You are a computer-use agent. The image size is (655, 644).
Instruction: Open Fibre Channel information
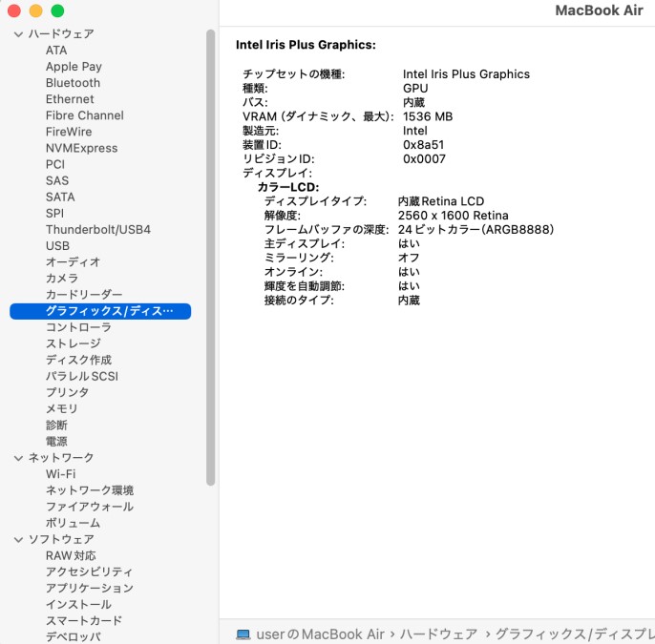point(85,115)
